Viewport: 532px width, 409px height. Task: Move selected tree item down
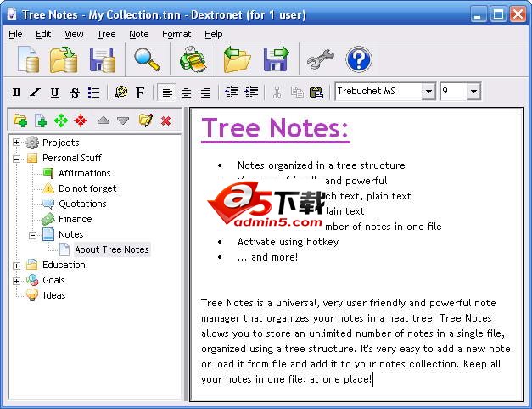coord(123,120)
